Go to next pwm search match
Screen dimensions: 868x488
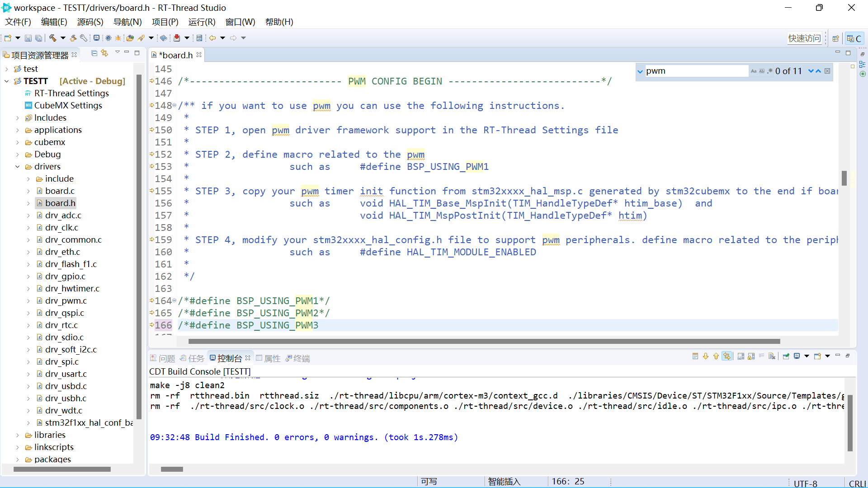pos(811,71)
